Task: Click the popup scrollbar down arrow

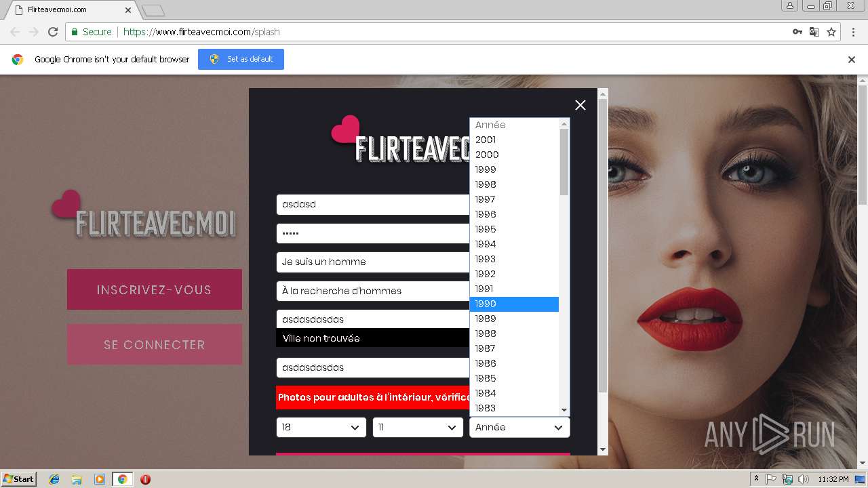Action: [x=603, y=449]
